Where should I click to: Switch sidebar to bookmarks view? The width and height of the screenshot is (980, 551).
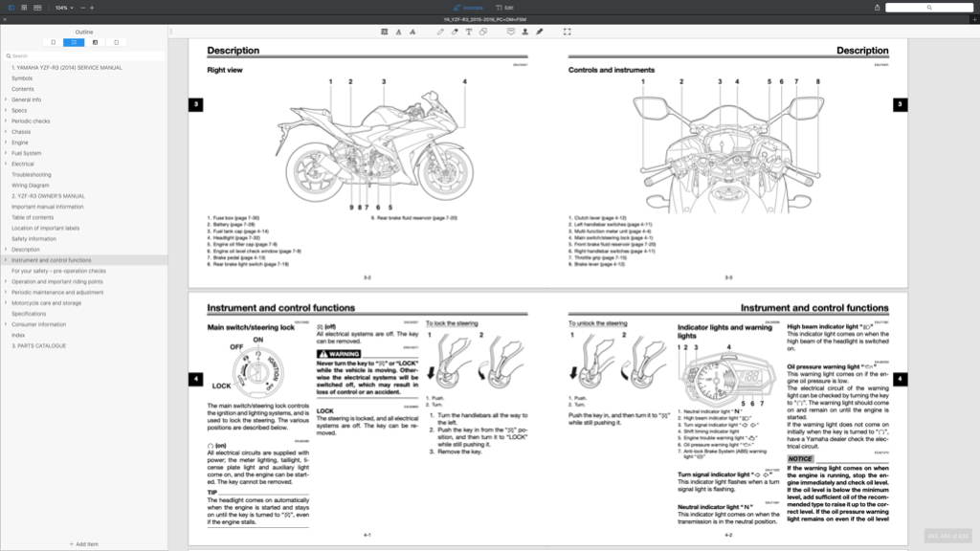click(x=54, y=42)
